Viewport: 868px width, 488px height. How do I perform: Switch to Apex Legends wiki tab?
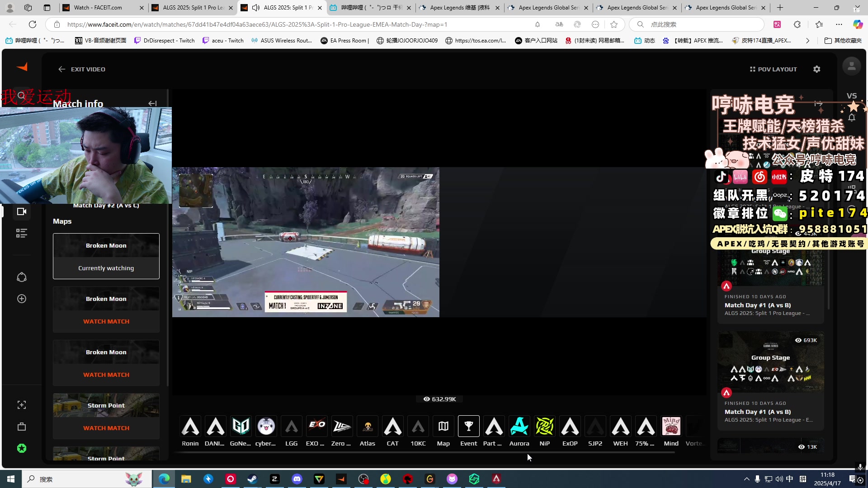pos(459,8)
